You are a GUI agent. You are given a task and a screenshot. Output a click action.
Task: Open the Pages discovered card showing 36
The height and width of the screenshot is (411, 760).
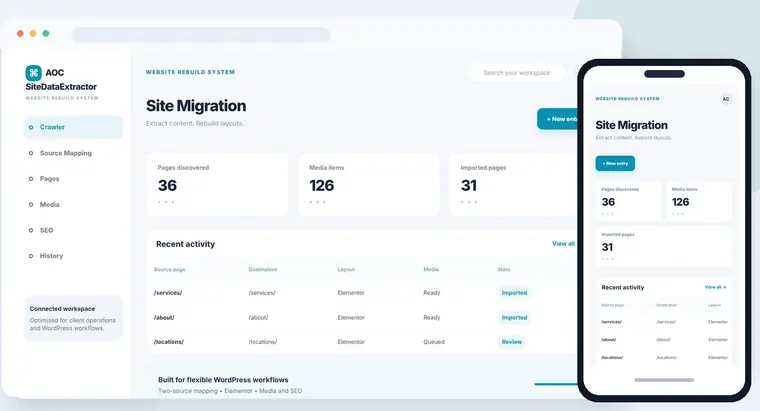click(218, 185)
